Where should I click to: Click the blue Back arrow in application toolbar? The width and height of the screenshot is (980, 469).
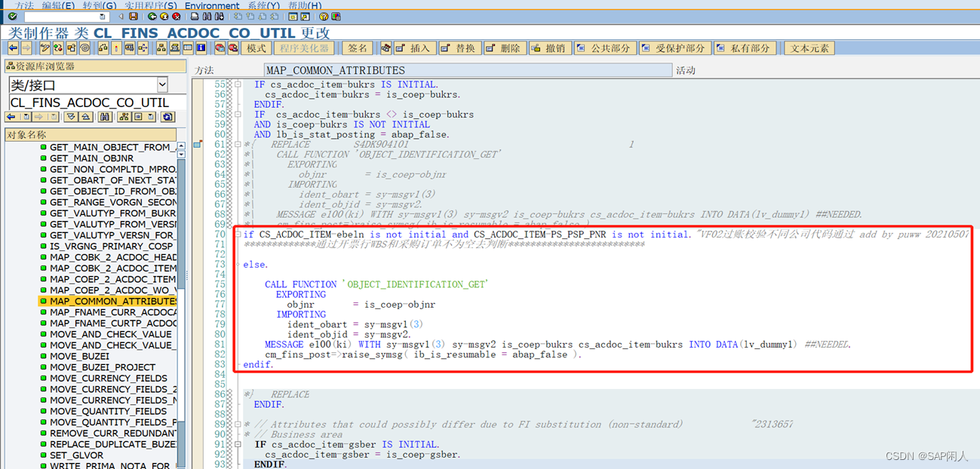tap(13, 48)
